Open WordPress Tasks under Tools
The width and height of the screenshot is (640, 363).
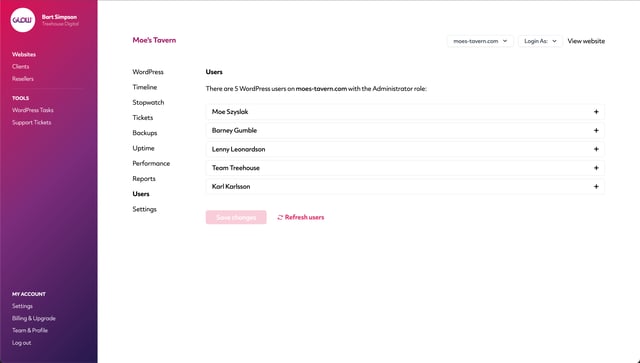click(x=33, y=110)
